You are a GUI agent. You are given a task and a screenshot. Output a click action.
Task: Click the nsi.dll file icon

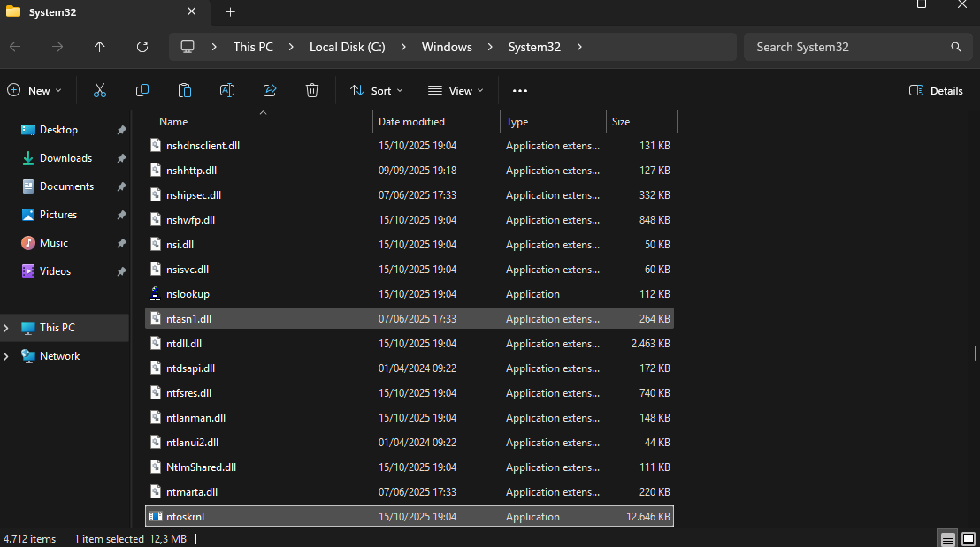point(155,244)
